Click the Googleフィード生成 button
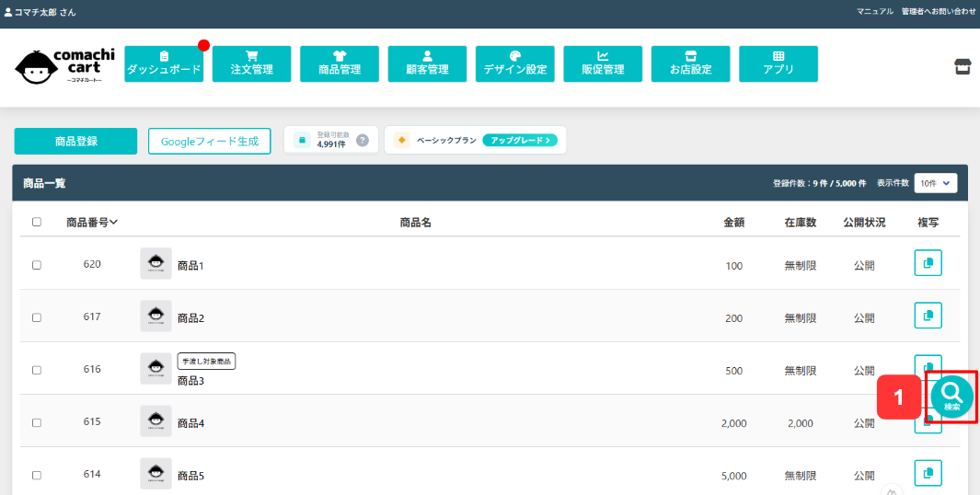Viewport: 980px width, 495px height. point(210,142)
